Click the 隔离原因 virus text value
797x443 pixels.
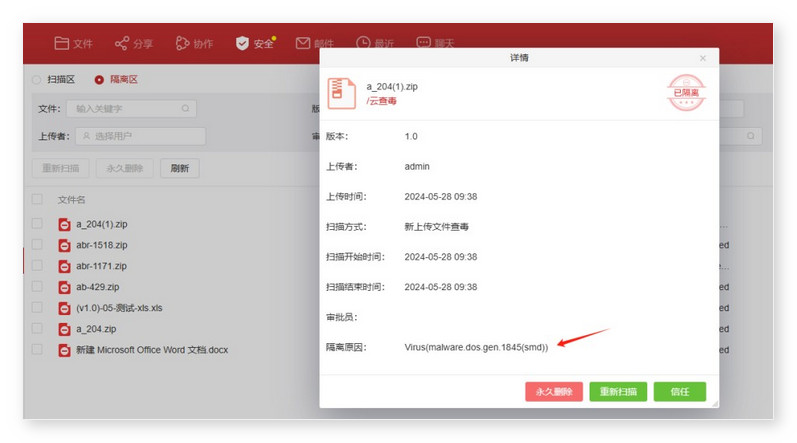pos(476,347)
